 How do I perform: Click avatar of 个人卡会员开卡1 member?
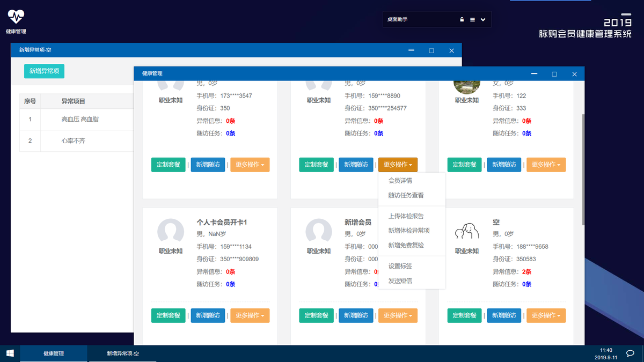[171, 232]
